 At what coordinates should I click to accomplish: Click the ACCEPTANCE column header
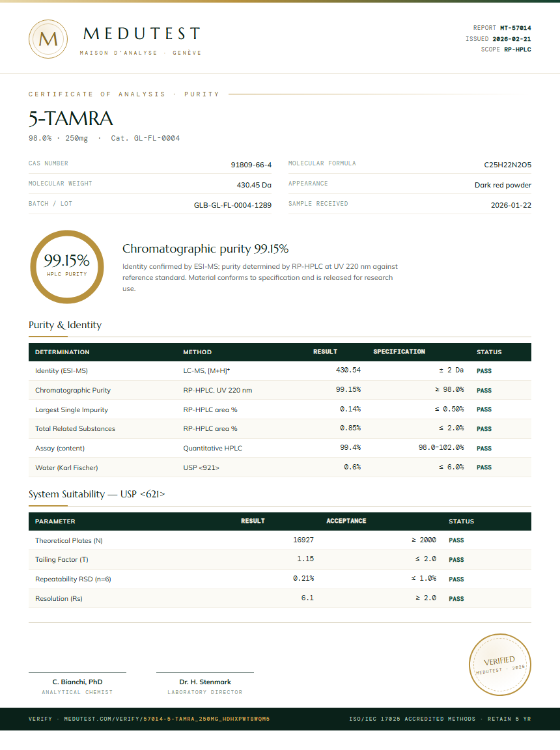pos(346,521)
